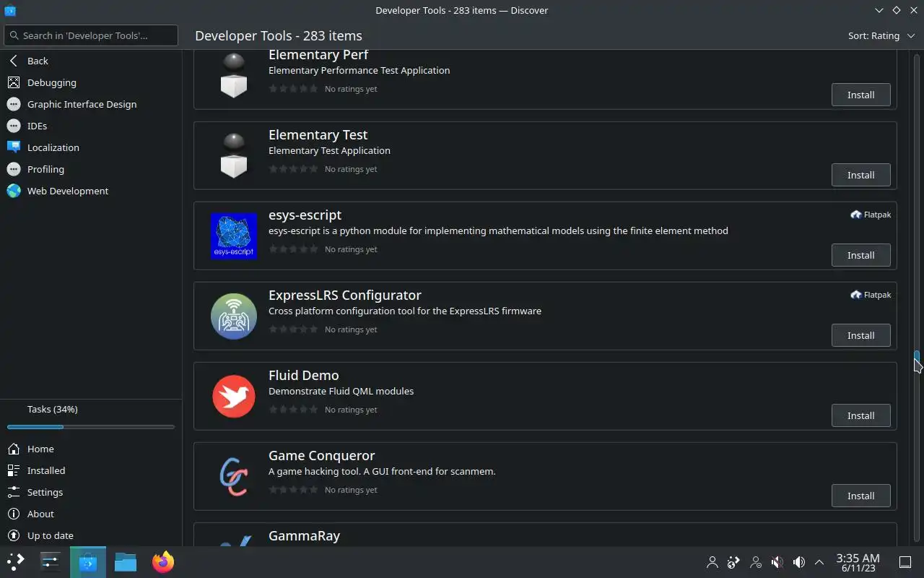Open the esys-escript app icon
924x578 pixels.
pos(234,236)
